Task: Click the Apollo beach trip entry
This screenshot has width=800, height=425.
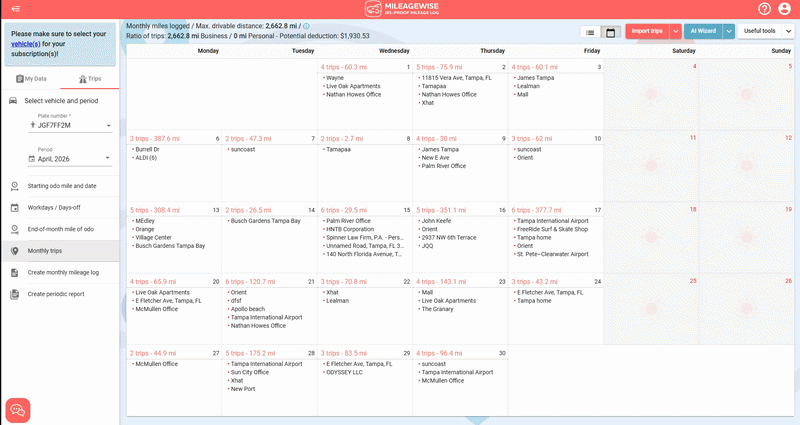Action: tap(247, 309)
